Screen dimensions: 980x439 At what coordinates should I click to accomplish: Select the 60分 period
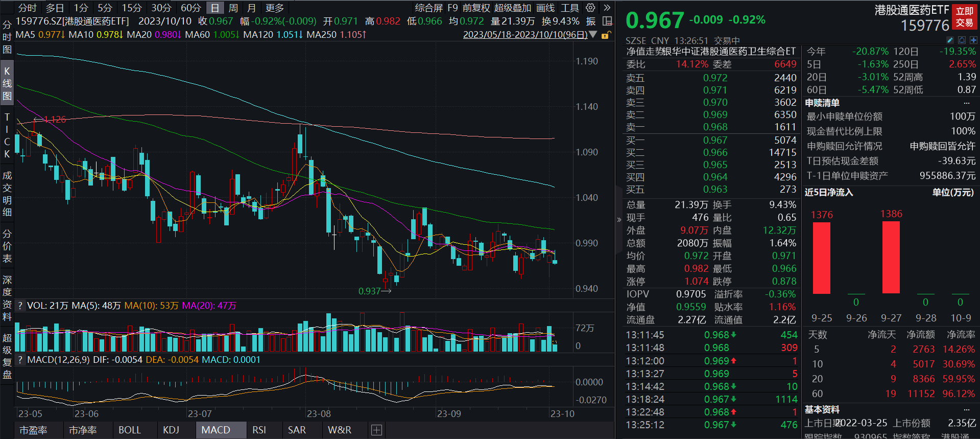tap(191, 8)
